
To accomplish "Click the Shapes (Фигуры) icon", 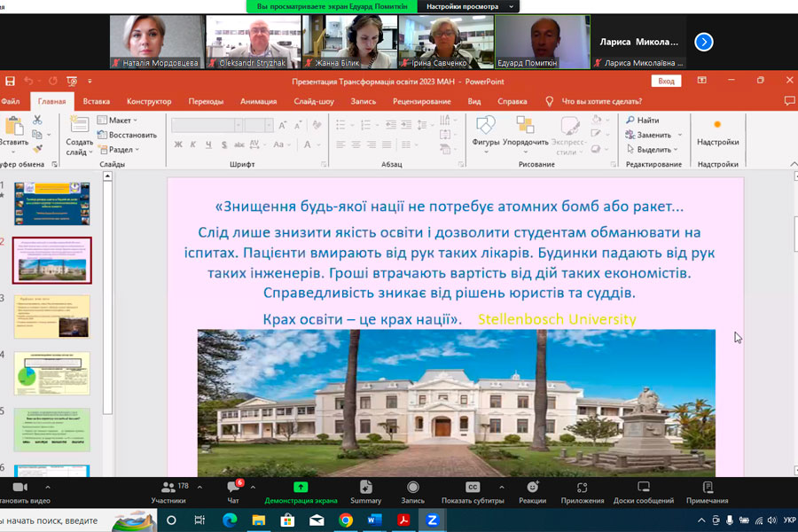I will tap(485, 125).
